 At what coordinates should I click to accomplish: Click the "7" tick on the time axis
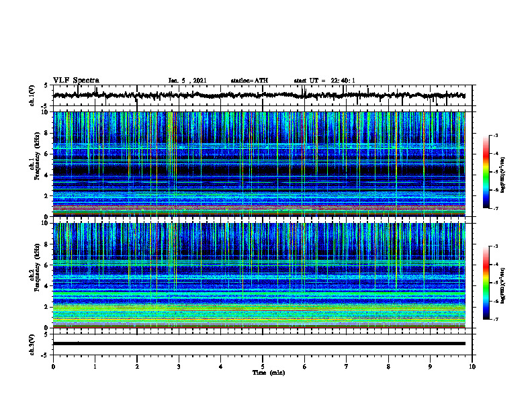(x=347, y=367)
